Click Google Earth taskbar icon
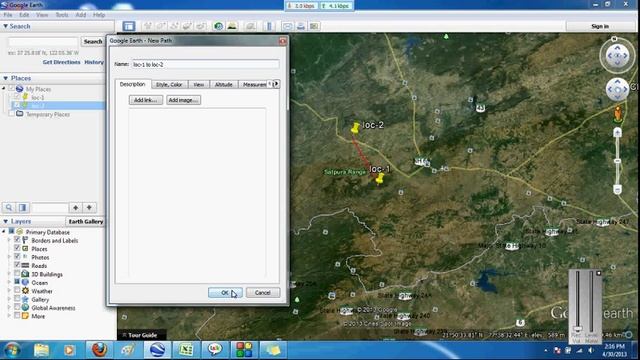This screenshot has width=640, height=360. [x=157, y=350]
